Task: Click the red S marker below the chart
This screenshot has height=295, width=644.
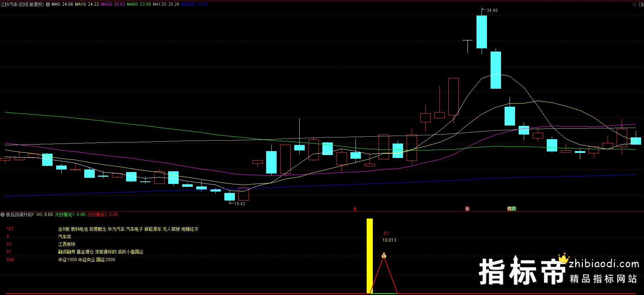Action: (355, 209)
